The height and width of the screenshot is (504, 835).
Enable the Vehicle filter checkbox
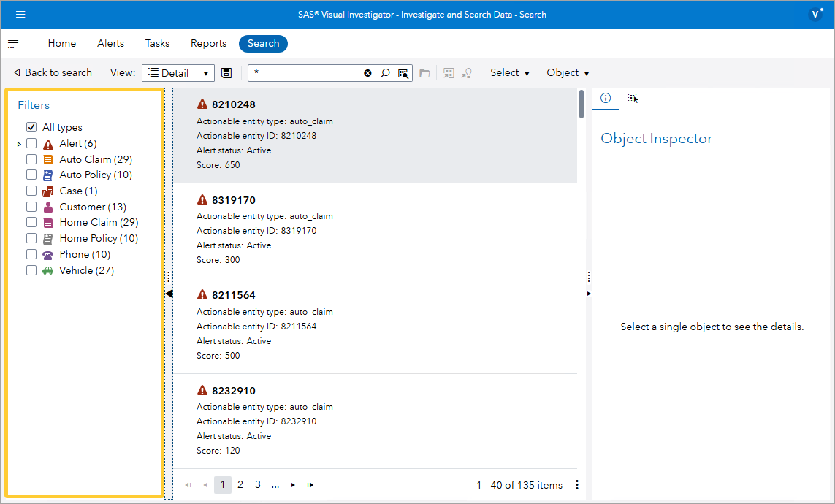coord(31,270)
